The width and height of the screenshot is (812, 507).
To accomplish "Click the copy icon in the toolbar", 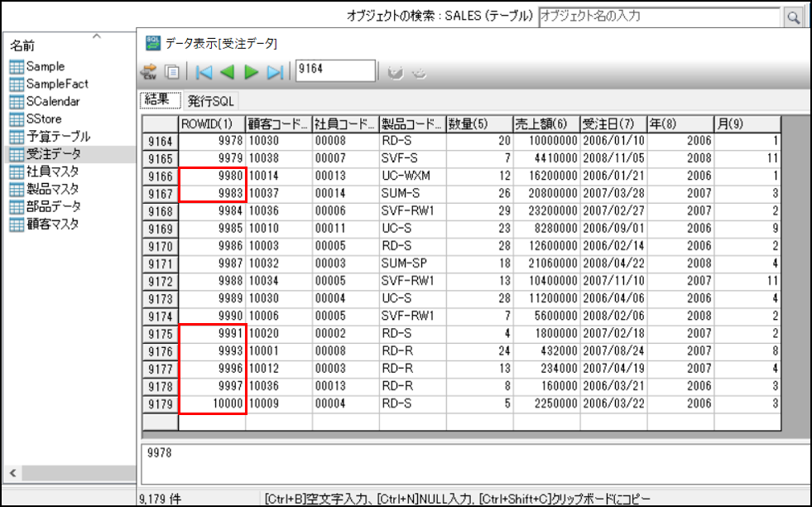I will pos(172,72).
